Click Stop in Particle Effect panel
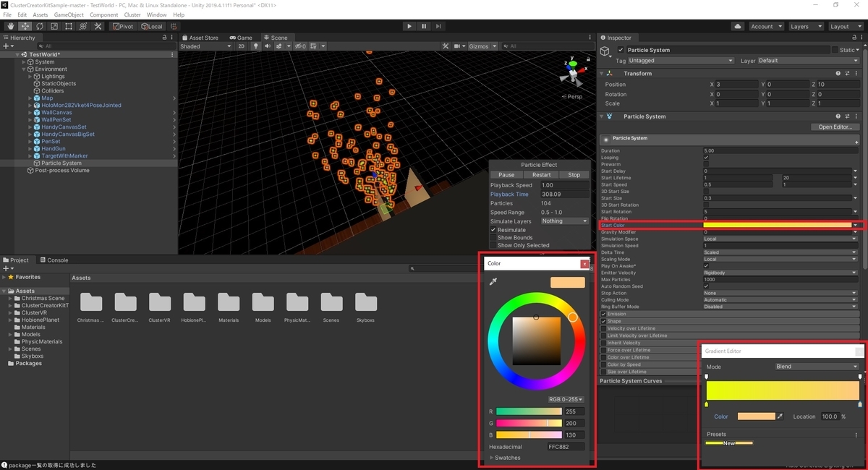Viewport: 868px width, 470px height. click(x=574, y=175)
